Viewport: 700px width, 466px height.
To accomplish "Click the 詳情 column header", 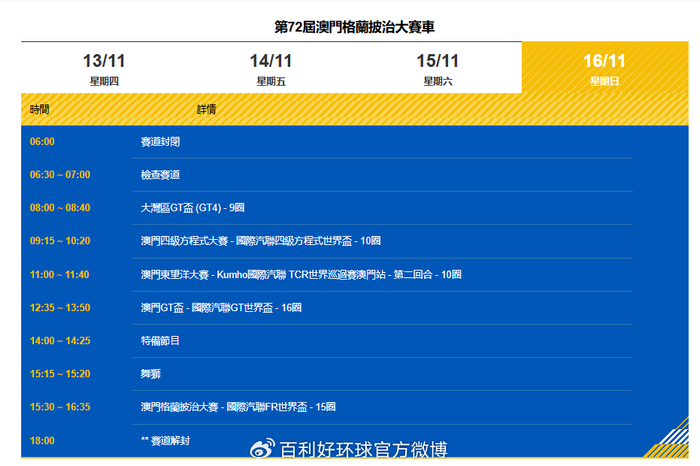I will [207, 109].
